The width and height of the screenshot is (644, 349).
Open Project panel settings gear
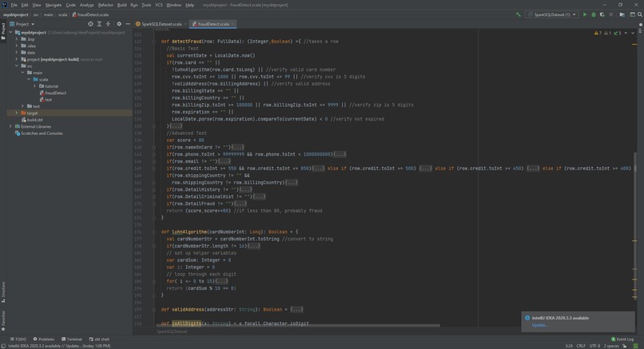[x=119, y=24]
